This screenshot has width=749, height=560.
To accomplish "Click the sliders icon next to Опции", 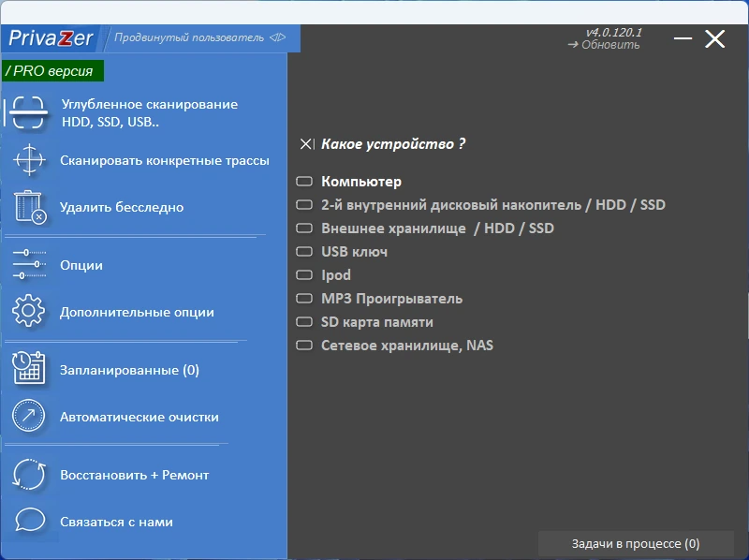I will (29, 264).
